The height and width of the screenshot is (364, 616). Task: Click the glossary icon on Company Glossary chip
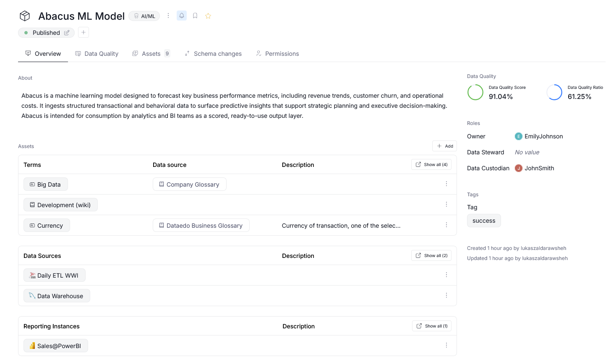pos(162,184)
